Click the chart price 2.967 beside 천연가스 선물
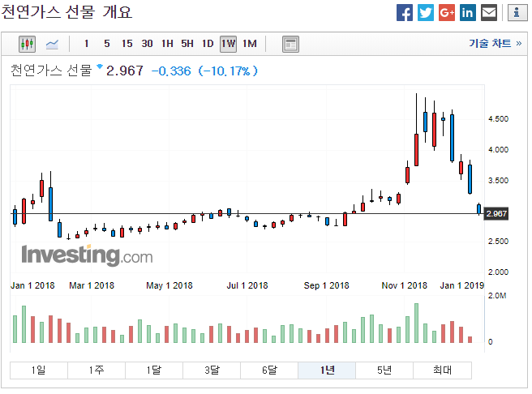This screenshot has width=532, height=394. tap(125, 71)
